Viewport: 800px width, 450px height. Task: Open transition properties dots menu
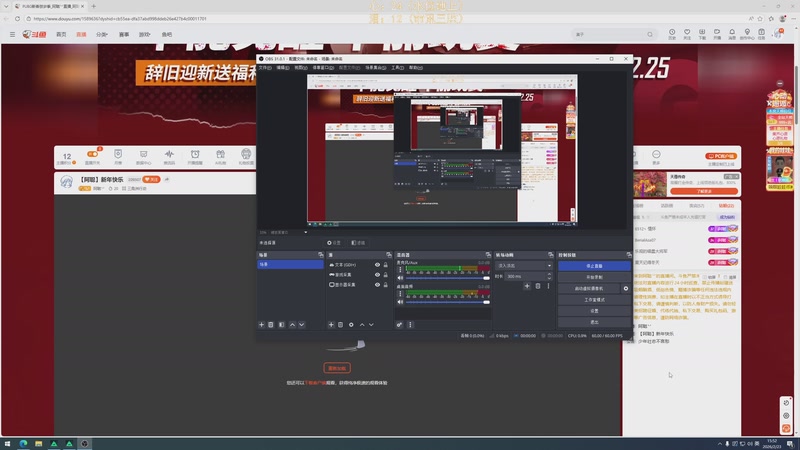coord(548,286)
